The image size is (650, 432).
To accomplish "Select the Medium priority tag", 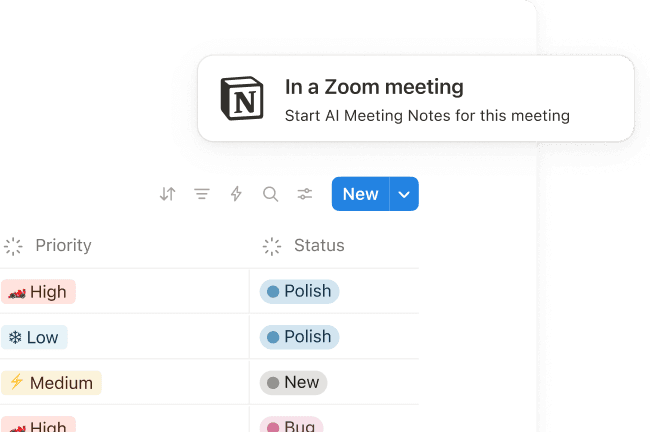I will click(x=51, y=382).
